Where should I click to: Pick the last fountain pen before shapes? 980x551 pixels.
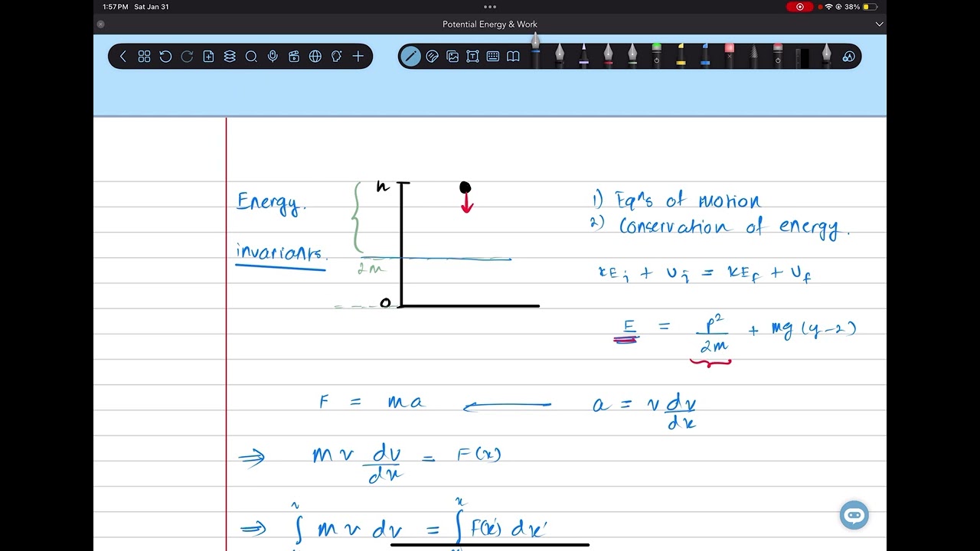coord(826,56)
